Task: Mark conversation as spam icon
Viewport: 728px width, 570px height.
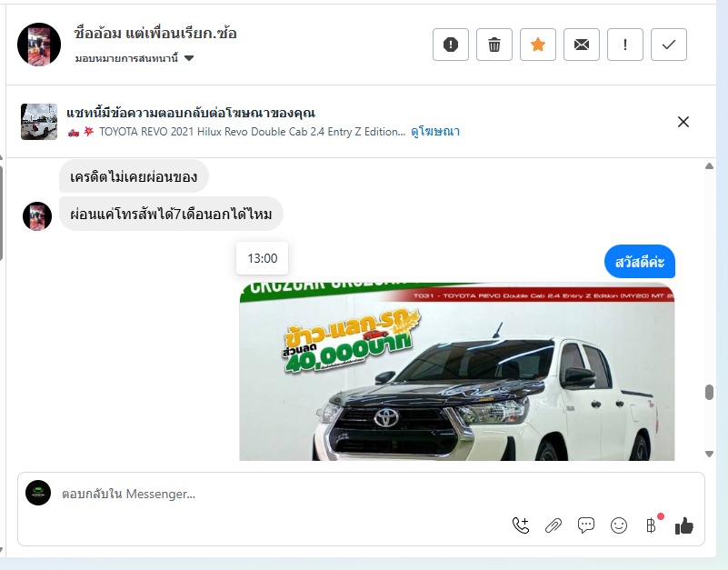Action: (451, 45)
